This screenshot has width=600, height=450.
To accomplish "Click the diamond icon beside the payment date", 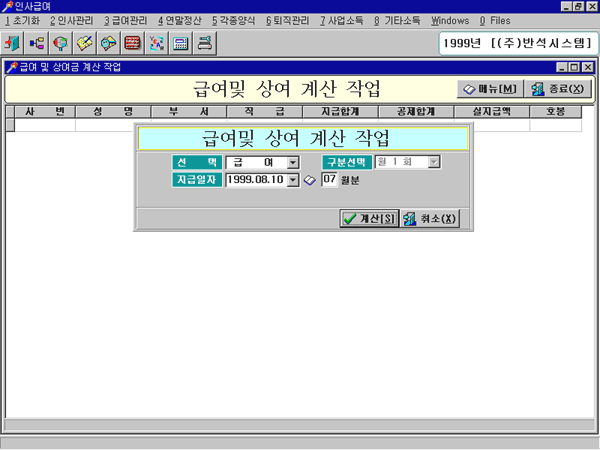I will (309, 181).
